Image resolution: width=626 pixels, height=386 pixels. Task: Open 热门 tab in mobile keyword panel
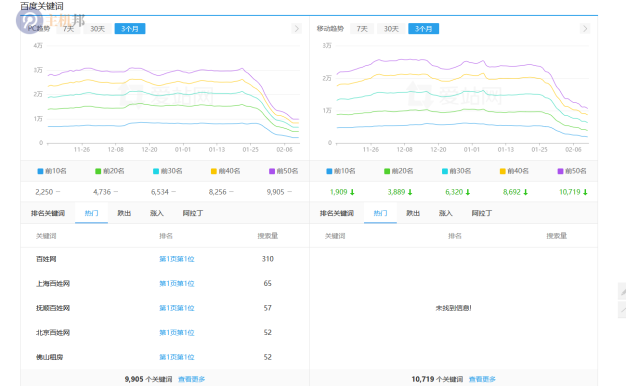[x=380, y=213]
